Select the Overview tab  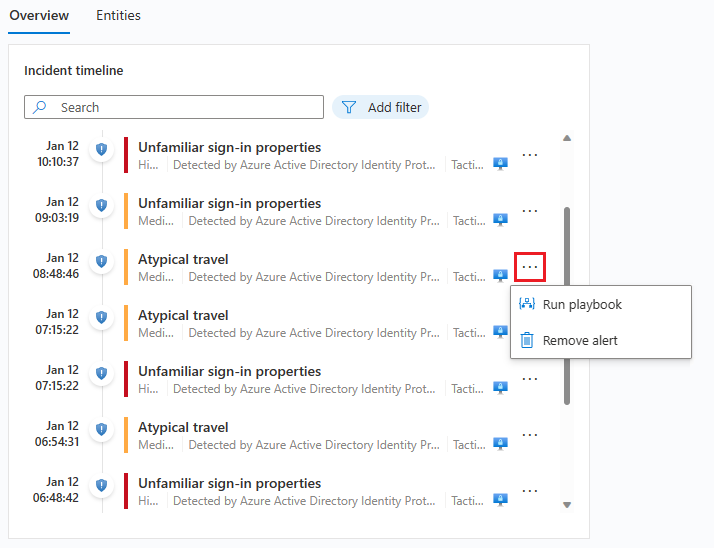tap(39, 15)
